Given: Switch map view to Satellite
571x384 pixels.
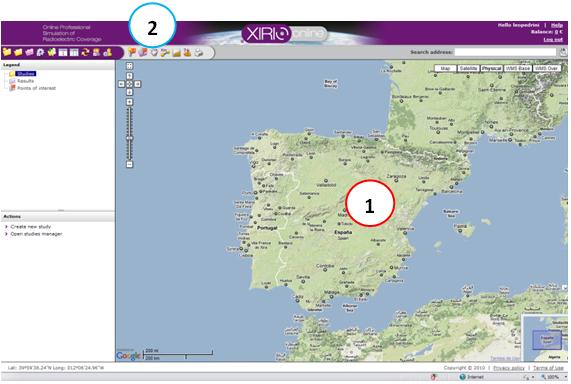Looking at the screenshot, I should point(468,68).
